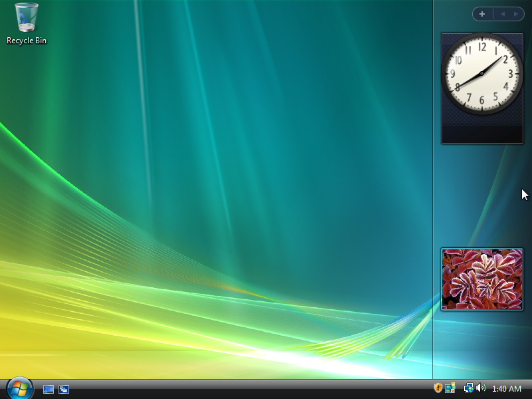Image resolution: width=532 pixels, height=399 pixels.
Task: Click empty desktop wallpaper area
Action: (233, 166)
